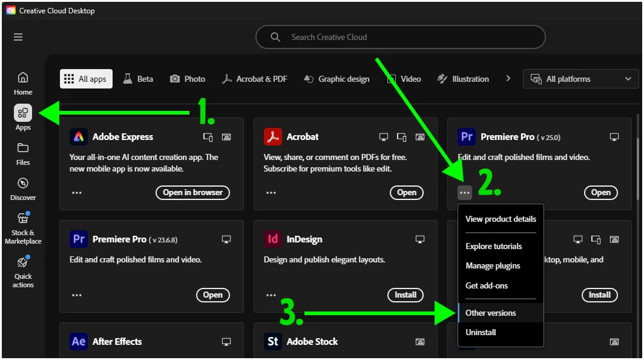
Task: Click desktop platform icon on Acrobat card
Action: click(x=384, y=137)
